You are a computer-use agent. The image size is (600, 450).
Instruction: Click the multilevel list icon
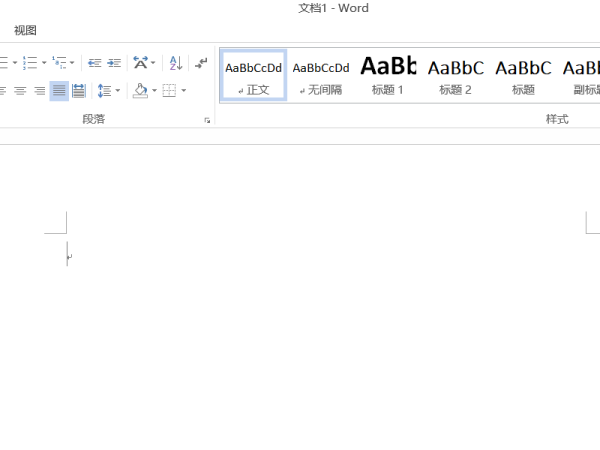59,63
